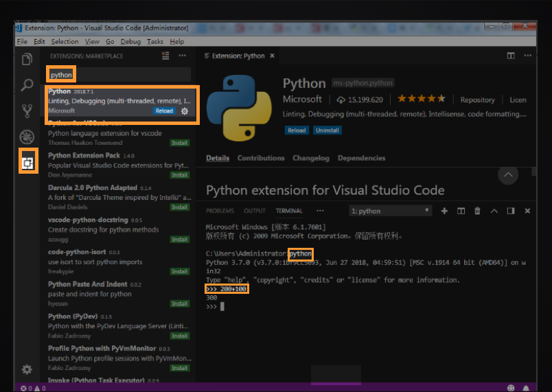Screen dimensions: 552x392
Task: Open notifications bell in status bar
Action: 526,388
